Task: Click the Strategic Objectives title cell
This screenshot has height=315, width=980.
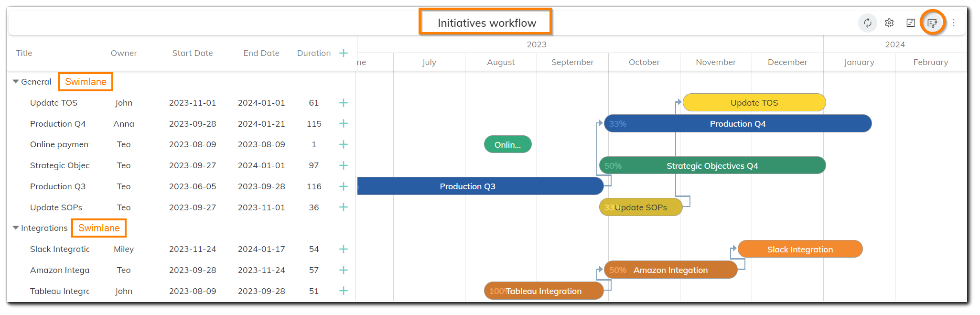Action: pos(60,165)
